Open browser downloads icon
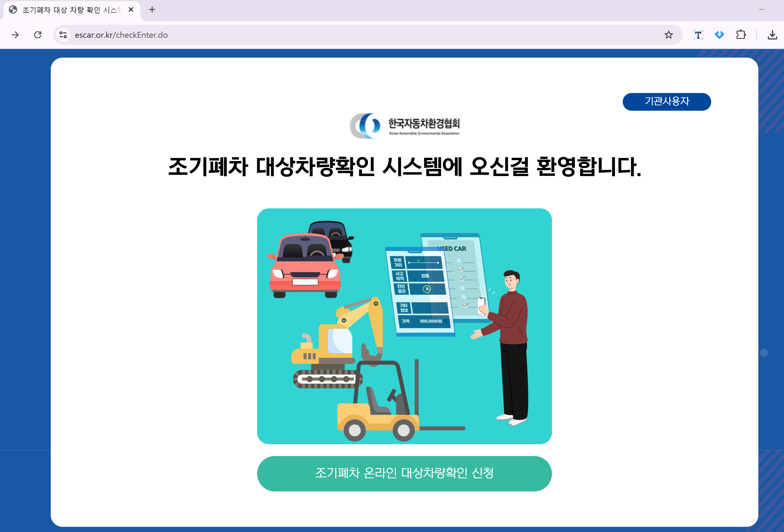Screen dimensions: 784x532 tap(772, 35)
